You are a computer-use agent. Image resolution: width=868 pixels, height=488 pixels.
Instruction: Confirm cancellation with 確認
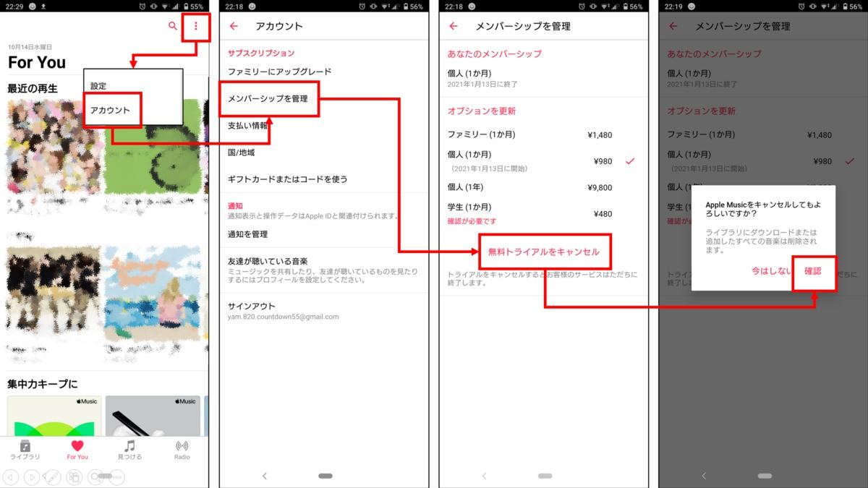coord(813,270)
